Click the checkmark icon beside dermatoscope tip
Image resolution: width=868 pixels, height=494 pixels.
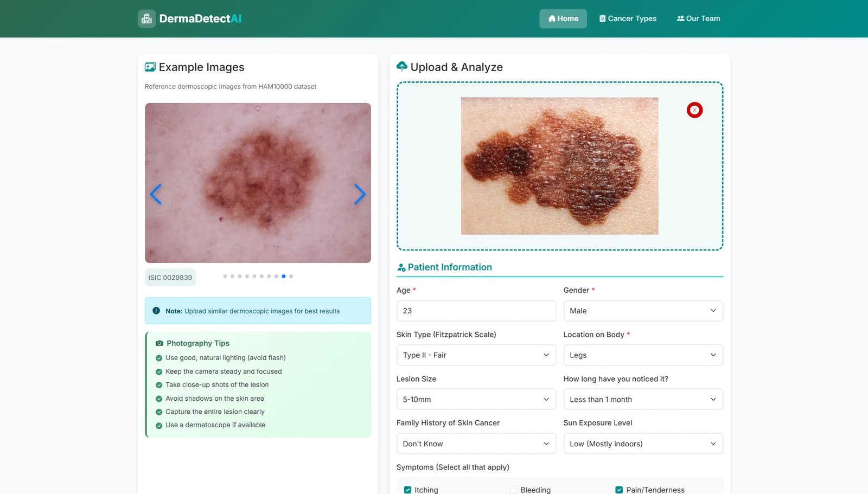pos(159,426)
